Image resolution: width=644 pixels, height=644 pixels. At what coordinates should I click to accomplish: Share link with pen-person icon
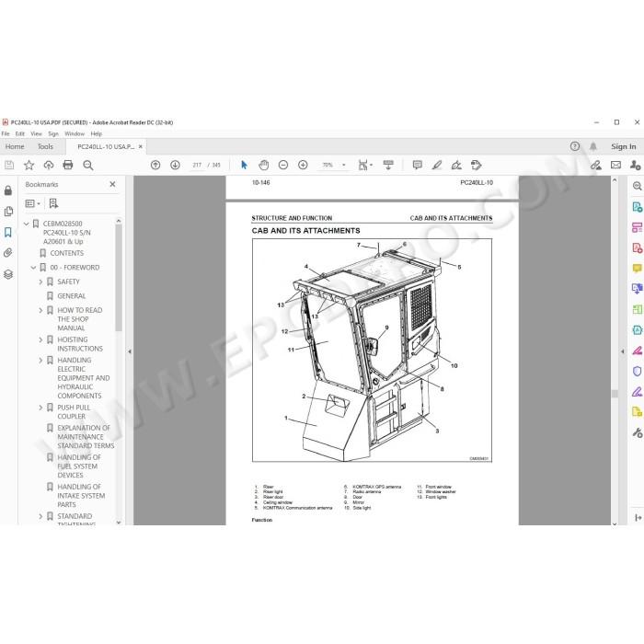click(596, 165)
